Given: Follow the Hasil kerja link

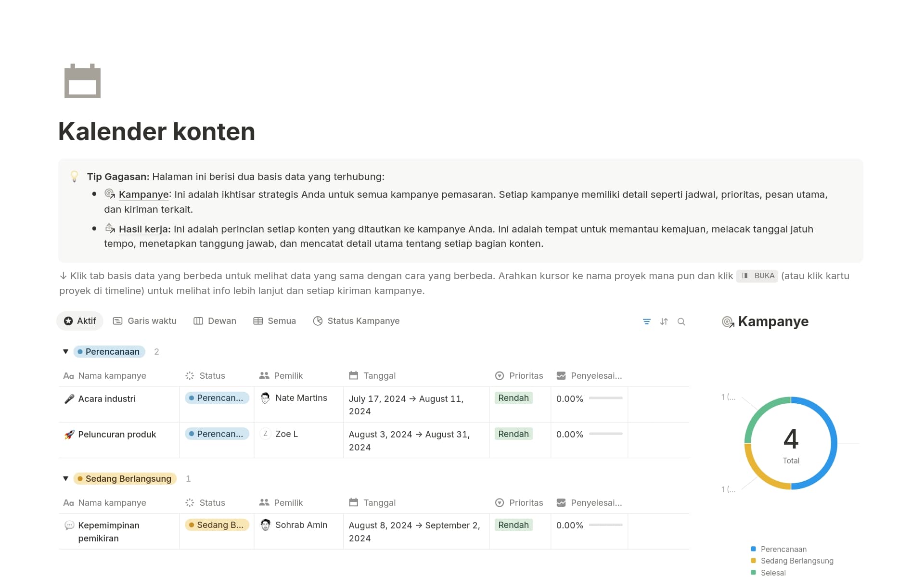Looking at the screenshot, I should [143, 229].
